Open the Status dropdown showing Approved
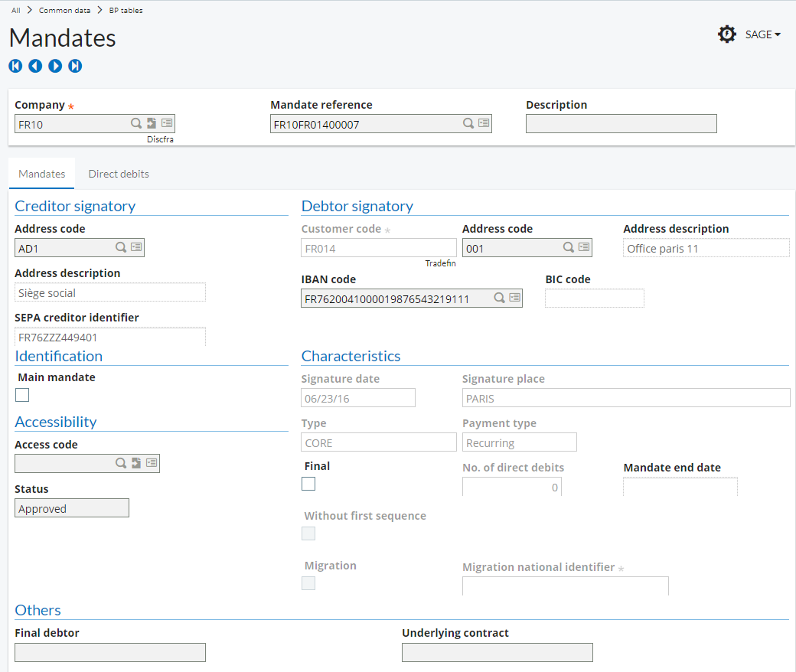The width and height of the screenshot is (796, 672). [x=72, y=508]
